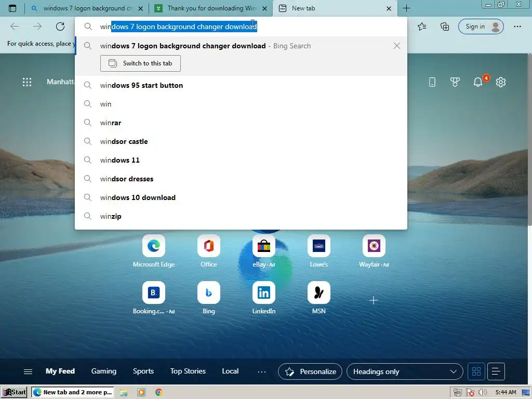Open Favorites star icon

[x=422, y=26]
